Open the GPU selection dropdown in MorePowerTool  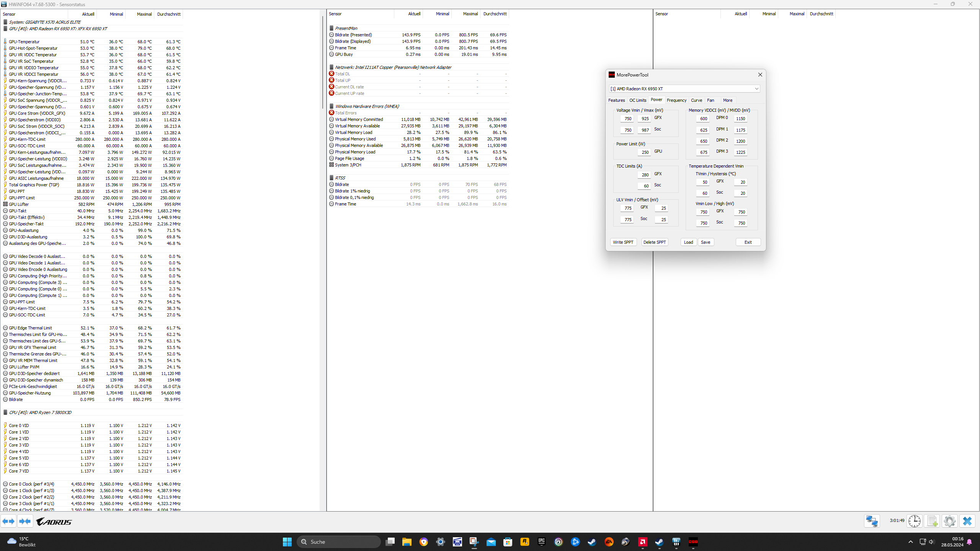[756, 89]
